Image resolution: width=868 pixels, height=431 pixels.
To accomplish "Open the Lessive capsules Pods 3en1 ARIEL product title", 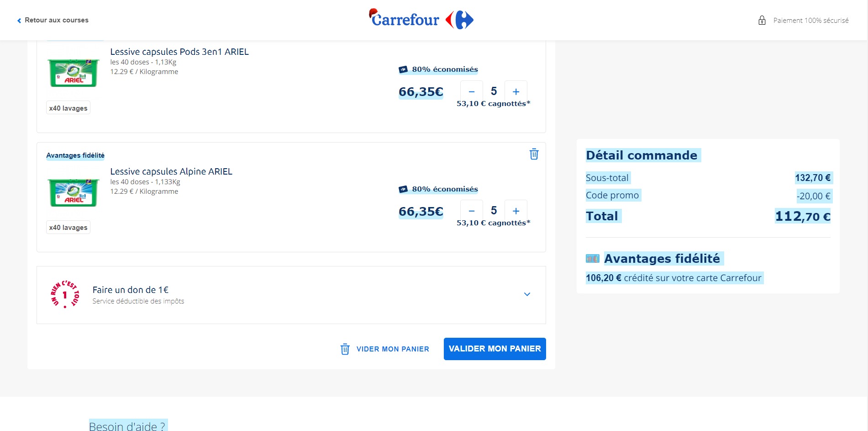I will click(179, 52).
